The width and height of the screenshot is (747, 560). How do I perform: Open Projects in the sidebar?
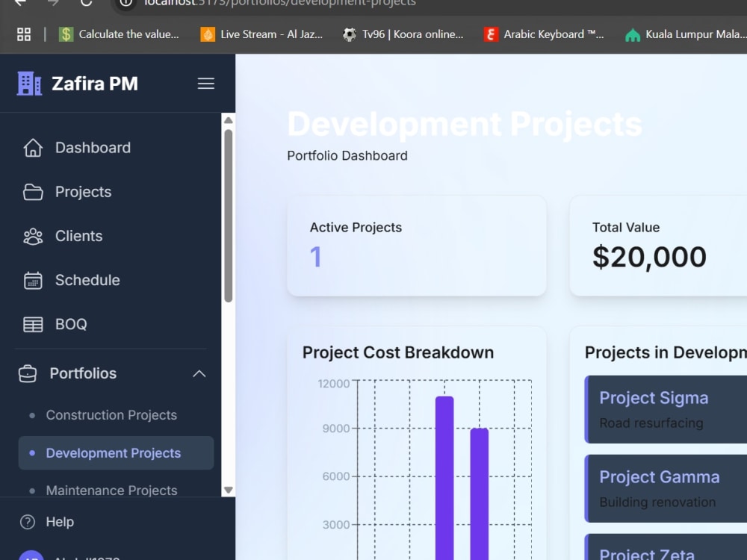click(x=84, y=192)
